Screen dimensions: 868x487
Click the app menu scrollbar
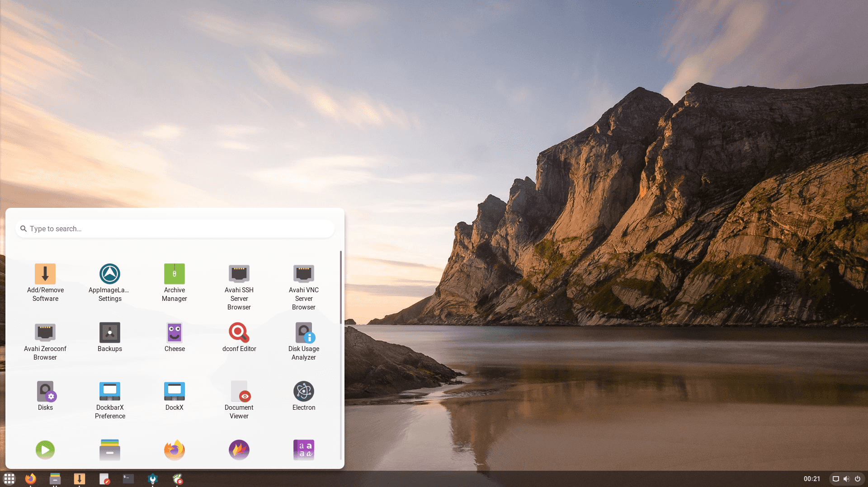coord(340,287)
